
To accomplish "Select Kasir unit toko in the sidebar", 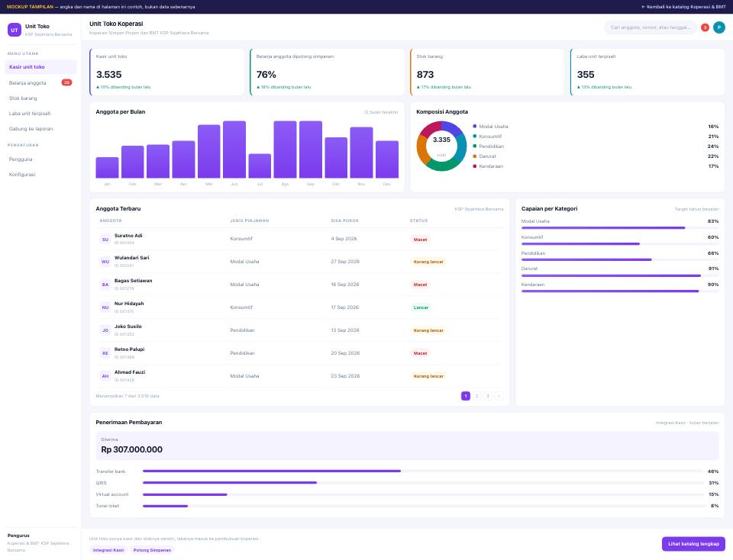I will (40, 67).
